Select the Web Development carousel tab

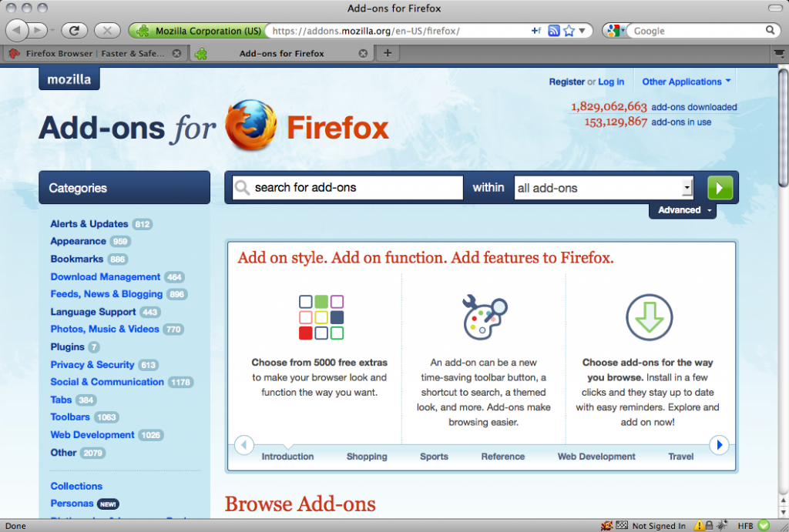tap(596, 457)
